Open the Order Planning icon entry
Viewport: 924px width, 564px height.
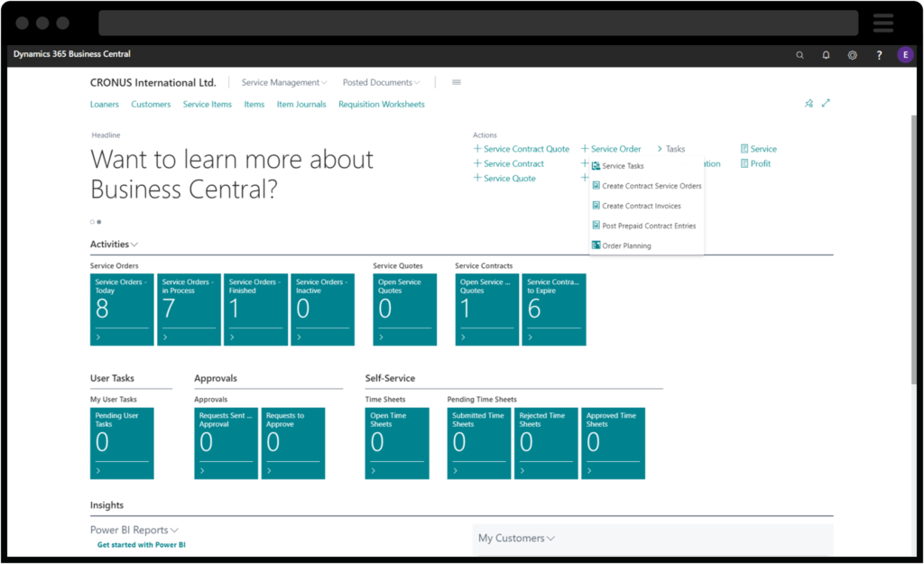pos(596,245)
